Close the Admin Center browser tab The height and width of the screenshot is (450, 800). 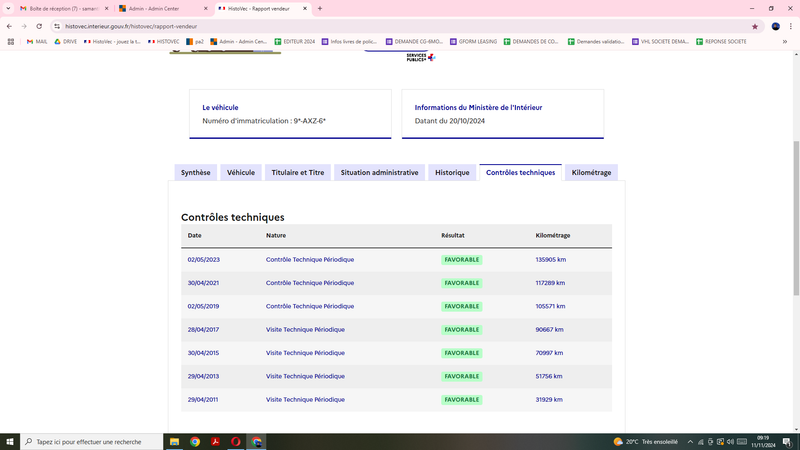click(206, 9)
